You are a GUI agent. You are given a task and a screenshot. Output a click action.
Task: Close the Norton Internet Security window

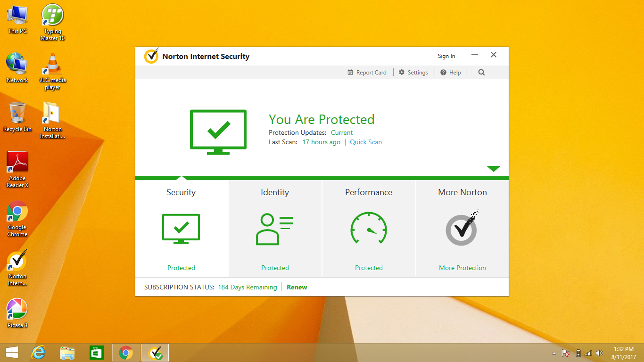(494, 55)
